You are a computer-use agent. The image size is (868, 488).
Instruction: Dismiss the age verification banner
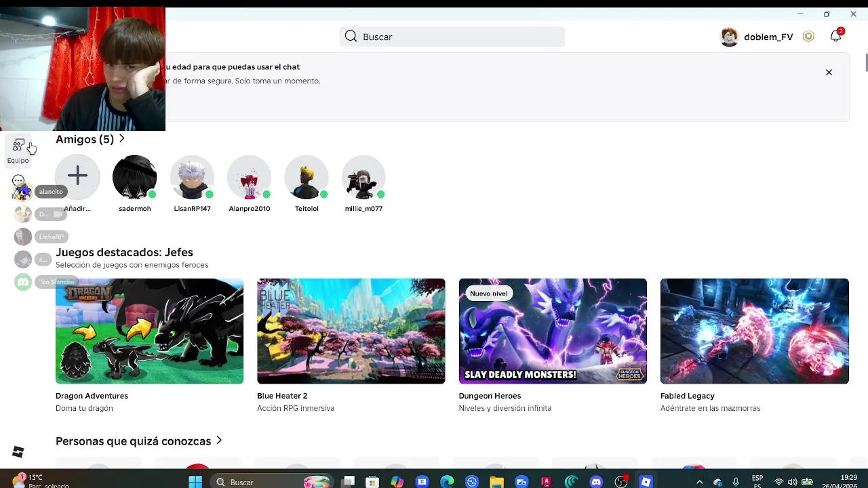[829, 73]
